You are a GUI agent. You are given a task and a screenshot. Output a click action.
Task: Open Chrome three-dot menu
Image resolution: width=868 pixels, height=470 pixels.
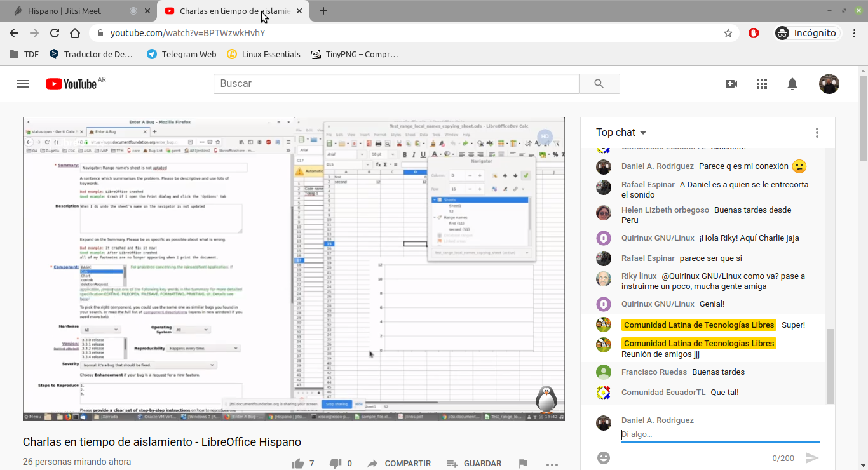pos(855,33)
